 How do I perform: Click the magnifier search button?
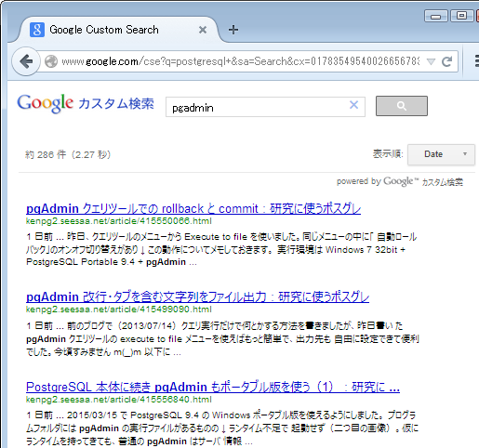(x=402, y=106)
